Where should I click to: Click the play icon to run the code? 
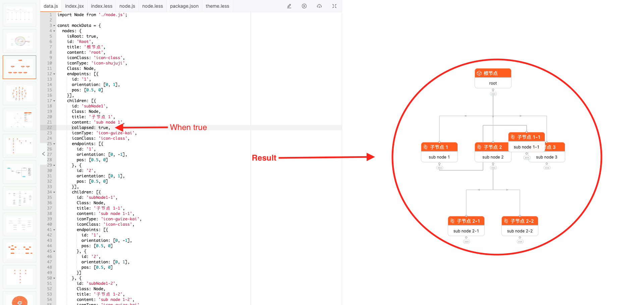(x=304, y=6)
